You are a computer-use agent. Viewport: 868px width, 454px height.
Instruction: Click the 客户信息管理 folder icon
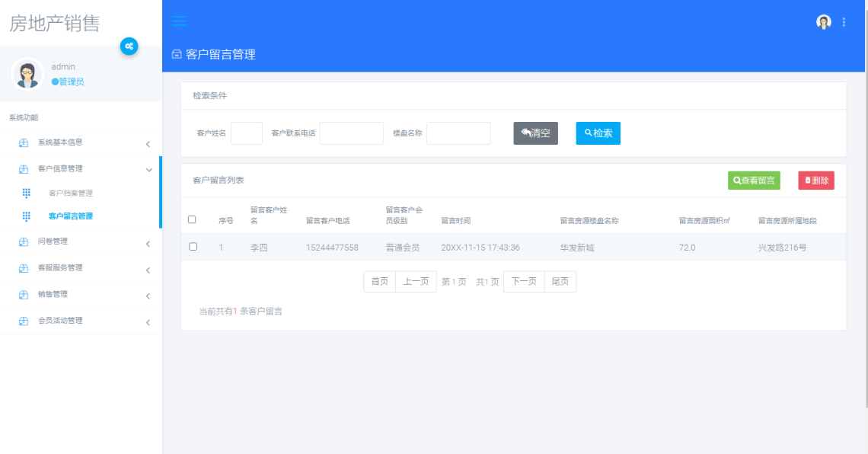23,168
